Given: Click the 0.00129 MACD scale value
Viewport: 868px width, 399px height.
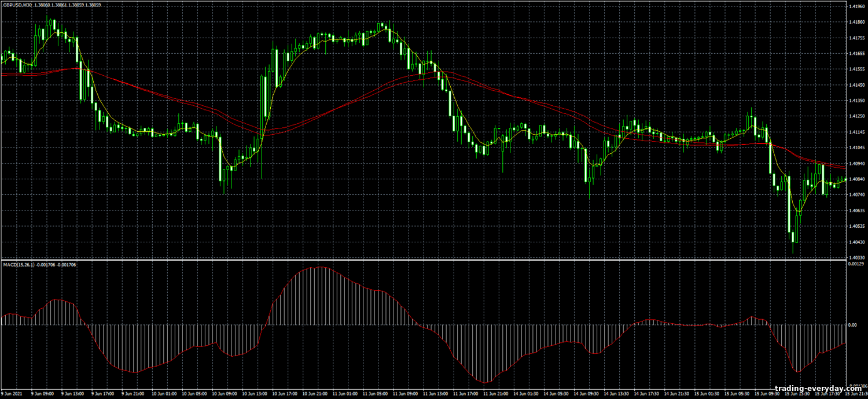Looking at the screenshot, I should coord(856,264).
